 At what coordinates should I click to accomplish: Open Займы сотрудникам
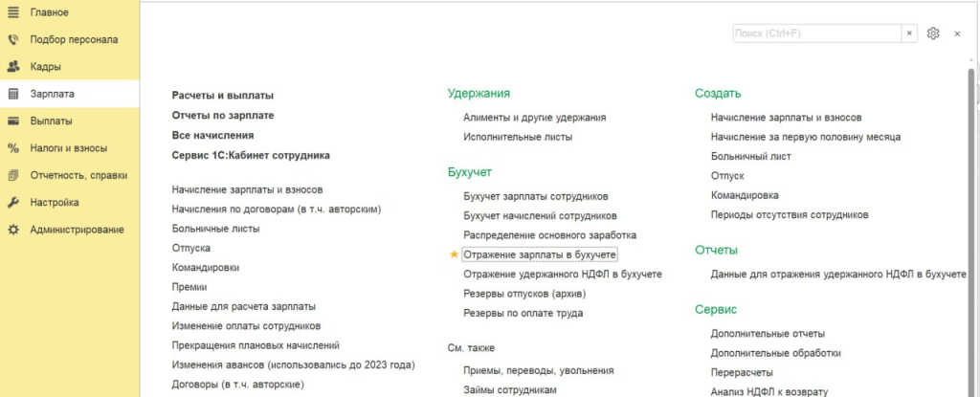tap(509, 390)
